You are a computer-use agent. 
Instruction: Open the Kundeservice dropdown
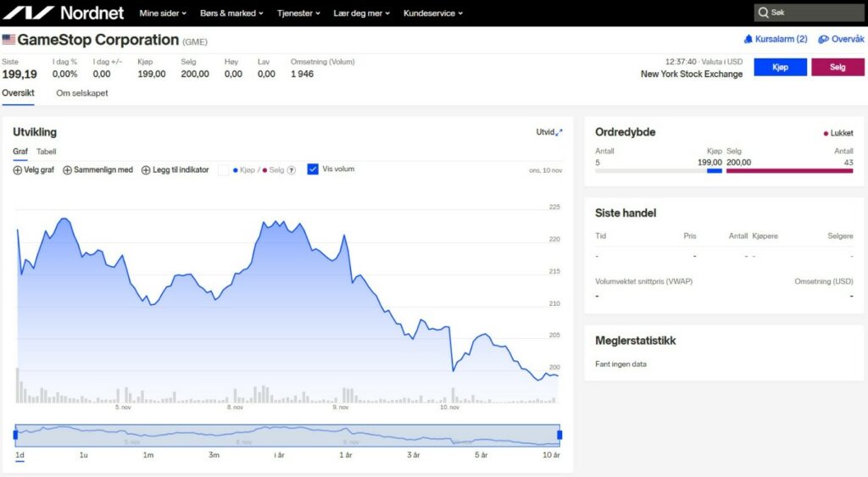point(433,14)
